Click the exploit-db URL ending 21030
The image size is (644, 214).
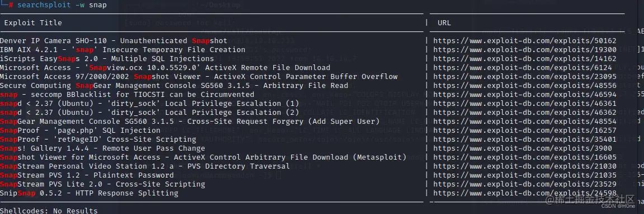pyautogui.click(x=525, y=166)
